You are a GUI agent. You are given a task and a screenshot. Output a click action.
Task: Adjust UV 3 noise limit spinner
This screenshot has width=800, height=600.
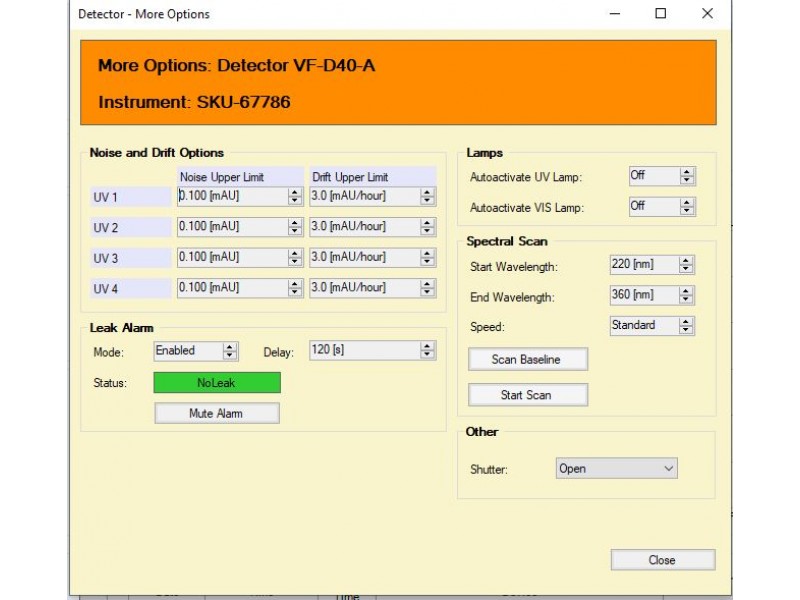pos(295,258)
